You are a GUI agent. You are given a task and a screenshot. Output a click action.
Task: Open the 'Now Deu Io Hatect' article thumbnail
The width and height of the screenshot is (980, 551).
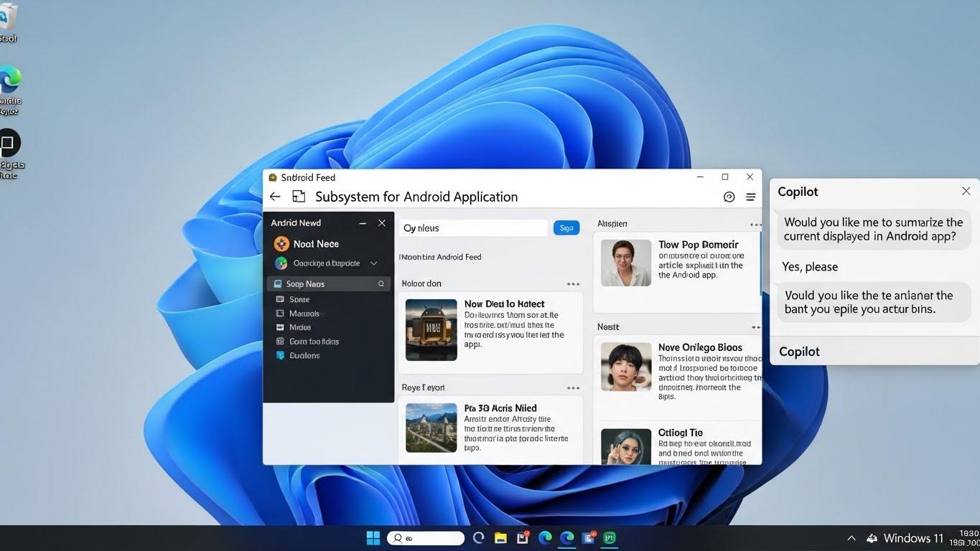click(x=431, y=329)
